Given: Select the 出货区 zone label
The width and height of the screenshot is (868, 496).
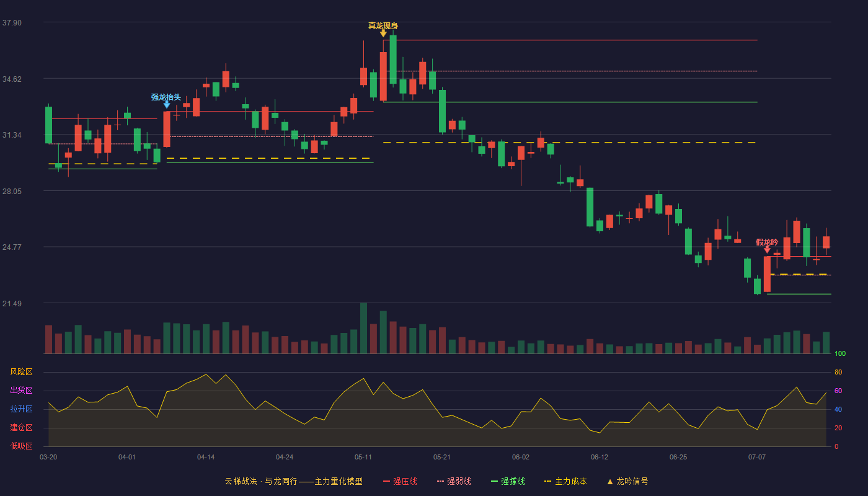Looking at the screenshot, I should point(21,391).
